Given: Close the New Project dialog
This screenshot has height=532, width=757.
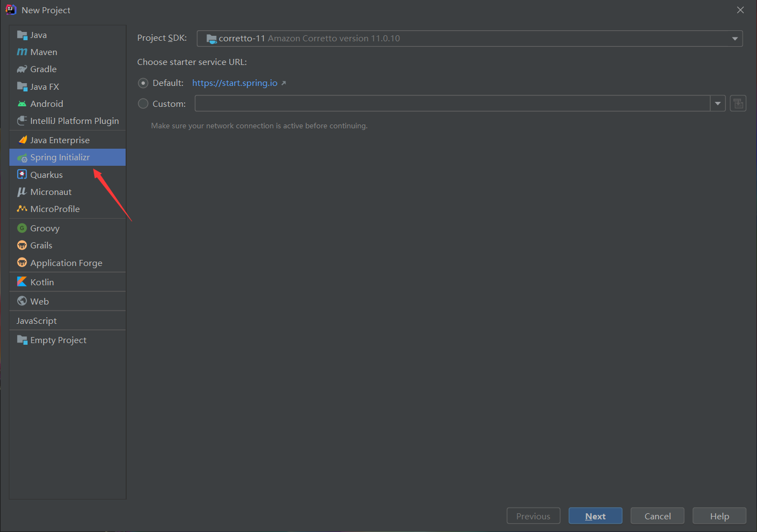Looking at the screenshot, I should (x=740, y=10).
